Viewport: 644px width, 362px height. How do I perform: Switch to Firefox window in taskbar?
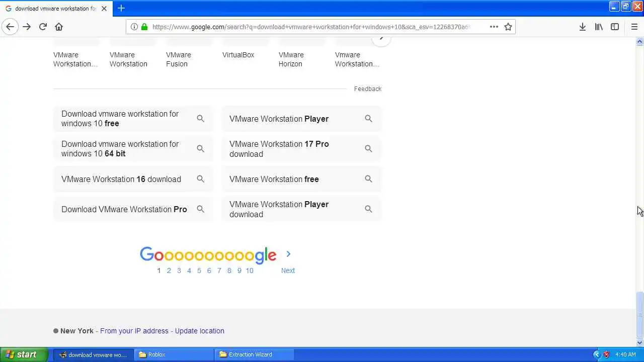(x=94, y=354)
